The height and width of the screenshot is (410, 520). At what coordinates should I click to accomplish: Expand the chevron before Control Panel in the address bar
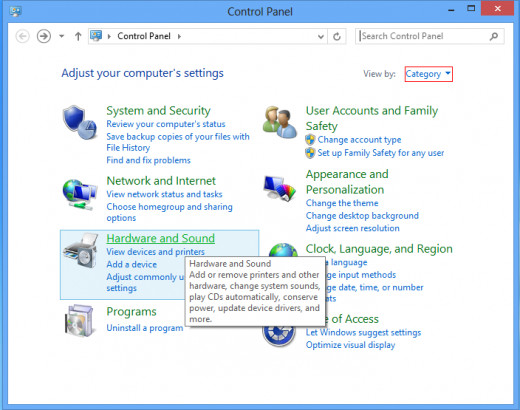pos(109,36)
